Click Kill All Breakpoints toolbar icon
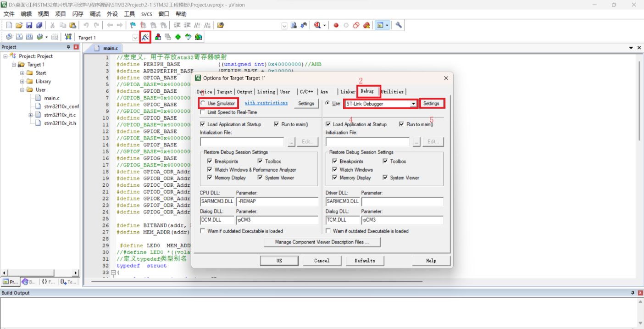Screen dimensions: 644x329 (x=366, y=25)
